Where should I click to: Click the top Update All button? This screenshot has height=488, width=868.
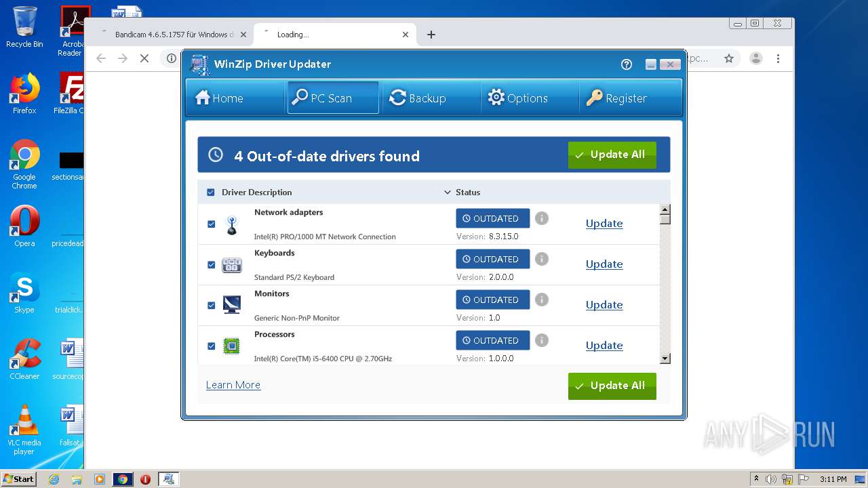612,155
